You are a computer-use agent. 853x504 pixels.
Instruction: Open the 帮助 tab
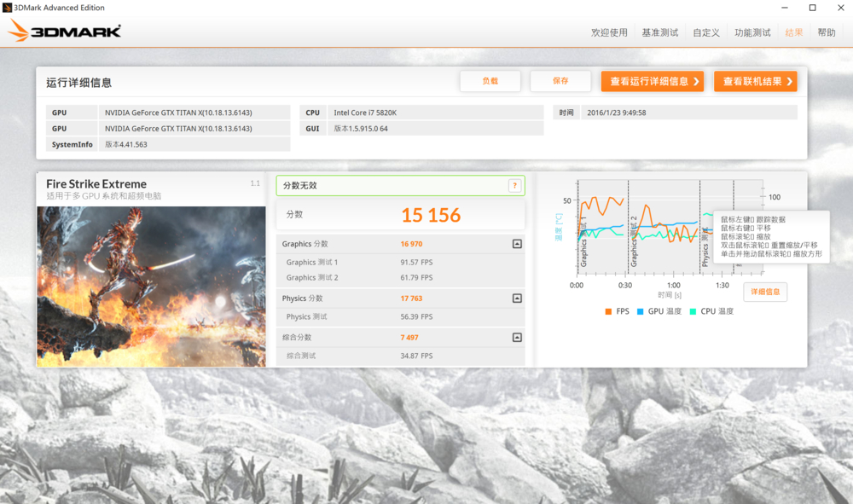click(827, 32)
